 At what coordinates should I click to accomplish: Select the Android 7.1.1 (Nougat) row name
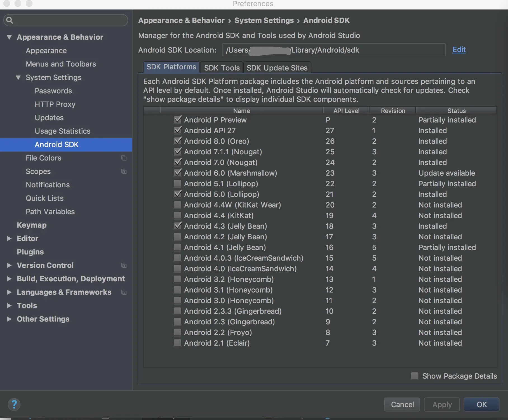(x=223, y=152)
